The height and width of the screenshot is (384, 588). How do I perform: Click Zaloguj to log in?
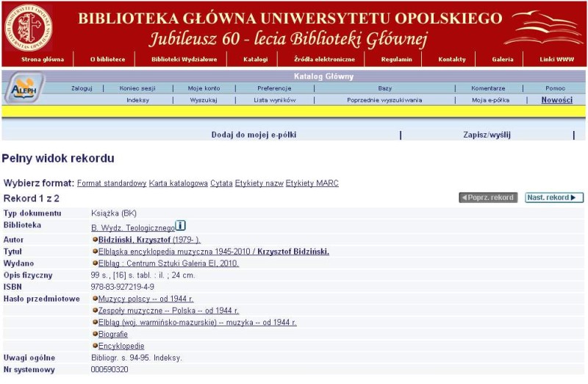tap(82, 88)
